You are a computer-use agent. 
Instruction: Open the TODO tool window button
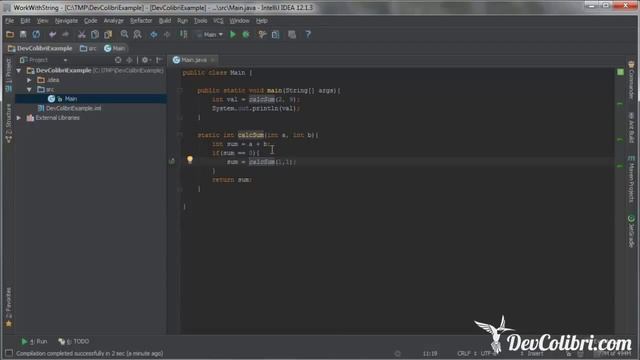(x=73, y=341)
